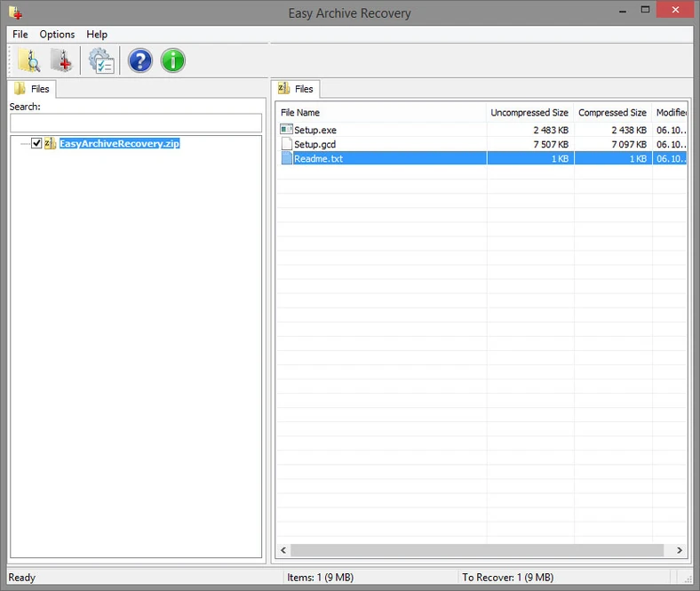Click the horizontal scrollbar right arrow
The width and height of the screenshot is (700, 591).
[x=680, y=551]
